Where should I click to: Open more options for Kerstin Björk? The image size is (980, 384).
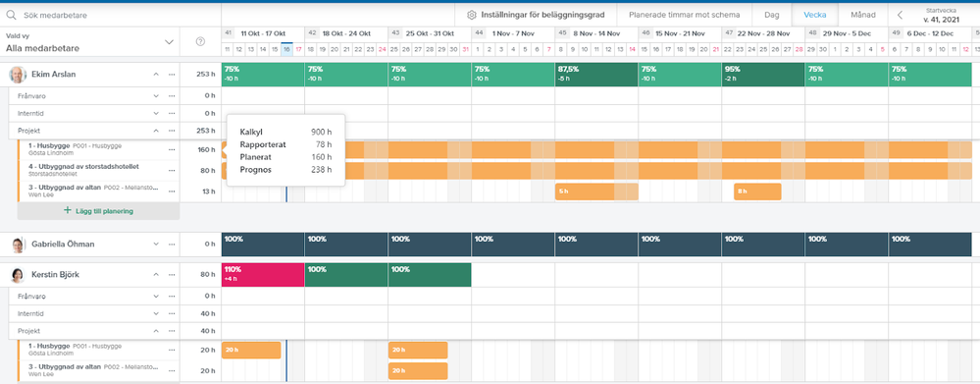pyautogui.click(x=172, y=275)
